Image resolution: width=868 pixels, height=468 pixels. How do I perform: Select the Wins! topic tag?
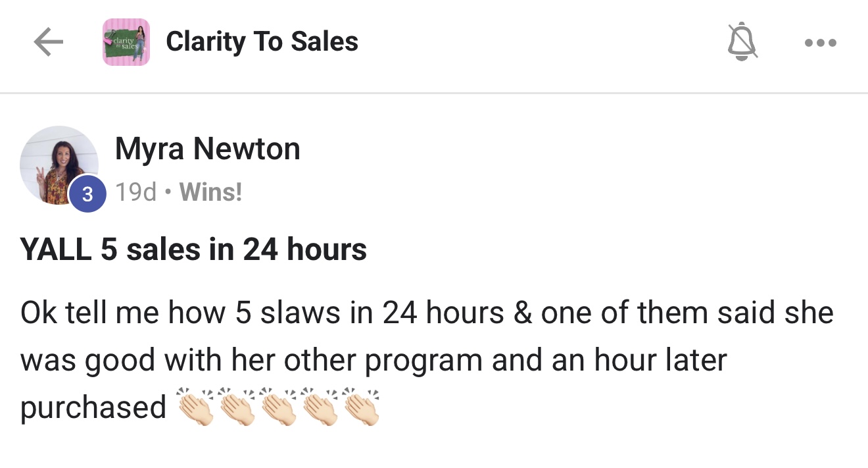[210, 192]
